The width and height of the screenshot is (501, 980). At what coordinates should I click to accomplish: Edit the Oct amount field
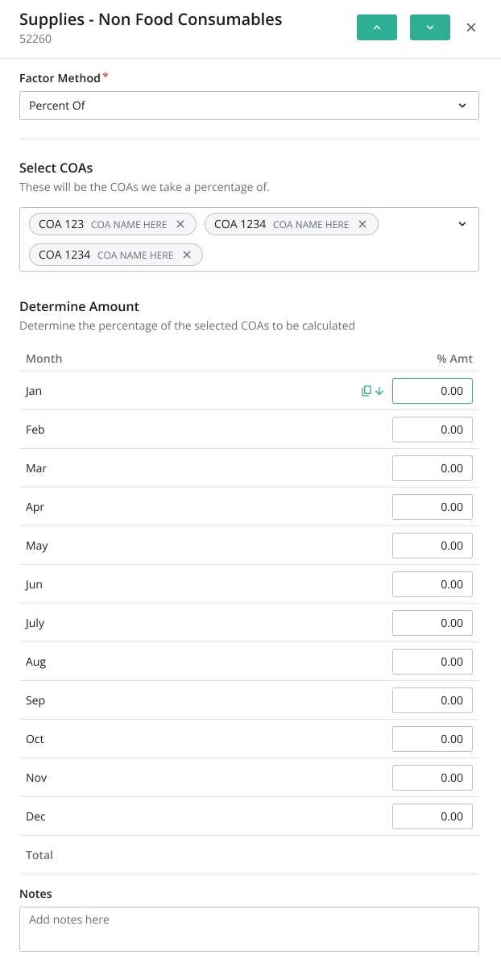[x=432, y=739]
